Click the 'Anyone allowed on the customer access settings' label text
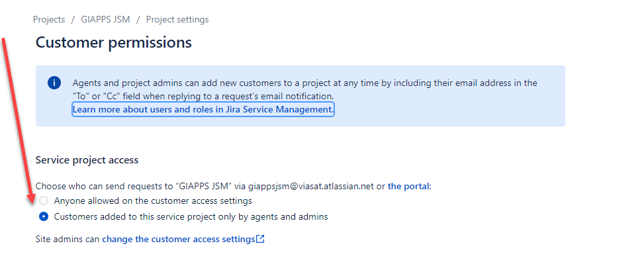The image size is (644, 266). click(152, 200)
